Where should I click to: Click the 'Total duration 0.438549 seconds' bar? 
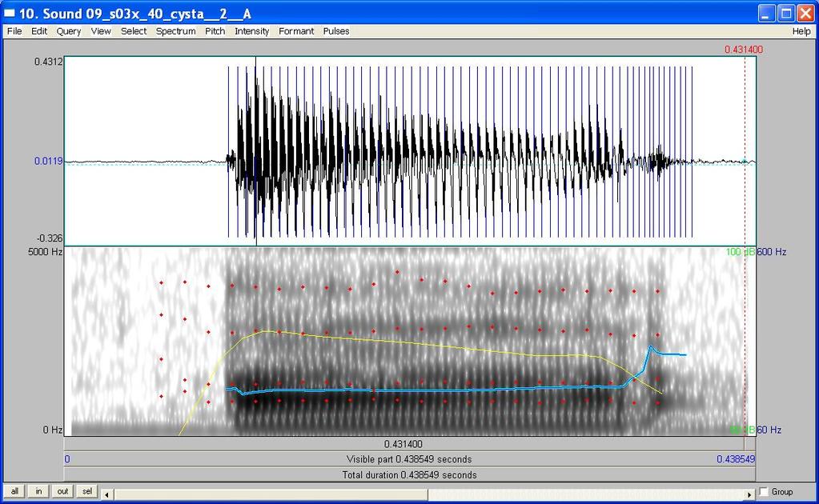pyautogui.click(x=410, y=474)
